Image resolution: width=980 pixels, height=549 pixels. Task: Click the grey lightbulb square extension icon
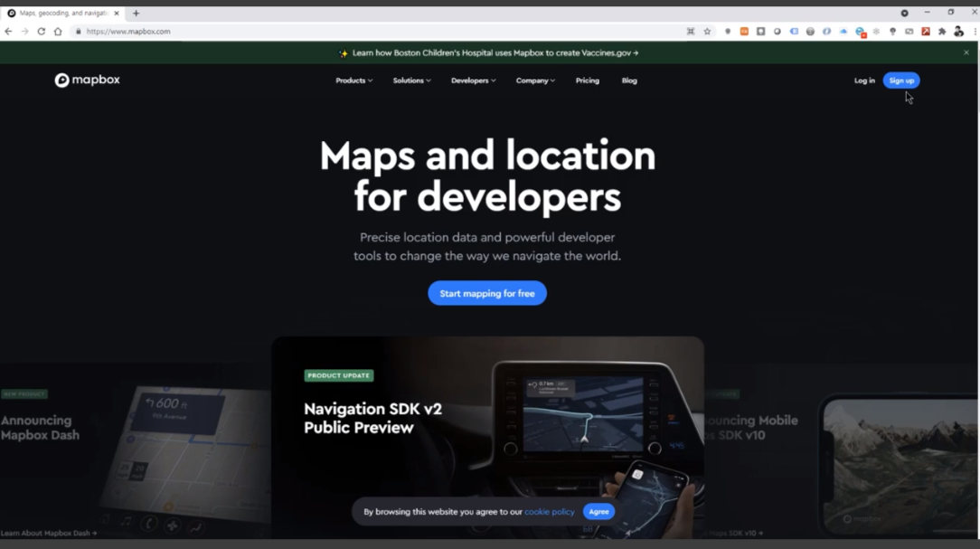pos(760,32)
